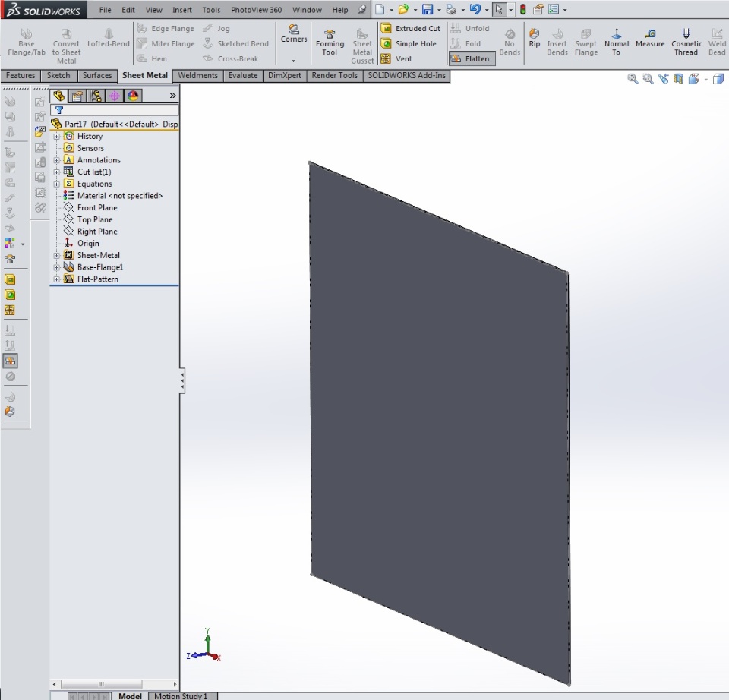Select the Right Plane tree item
Viewport: 729px width, 700px height.
click(x=90, y=232)
